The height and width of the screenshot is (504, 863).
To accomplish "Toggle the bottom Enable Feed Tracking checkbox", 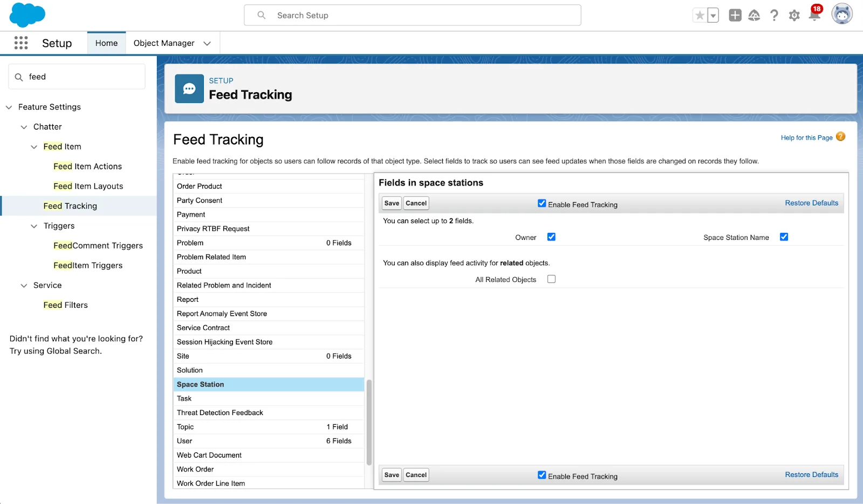I will (x=542, y=475).
